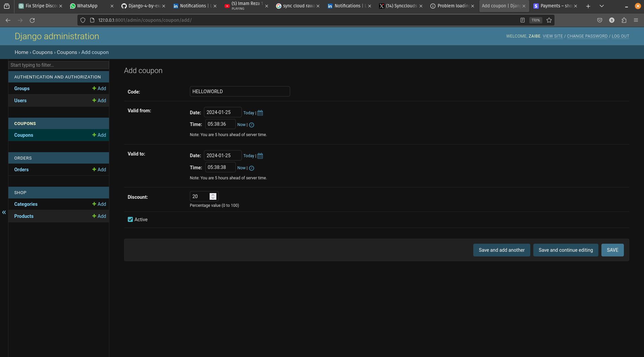The height and width of the screenshot is (357, 644).
Task: Click the 110% zoom level indicator
Action: click(536, 20)
